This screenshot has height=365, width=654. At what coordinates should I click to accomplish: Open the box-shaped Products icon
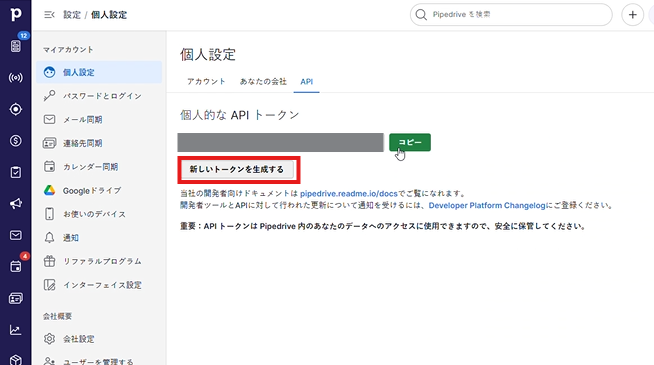(x=15, y=360)
